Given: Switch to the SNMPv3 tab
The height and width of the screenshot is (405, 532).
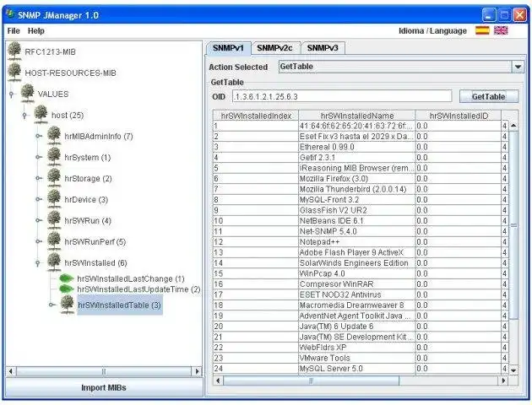Looking at the screenshot, I should (x=323, y=48).
